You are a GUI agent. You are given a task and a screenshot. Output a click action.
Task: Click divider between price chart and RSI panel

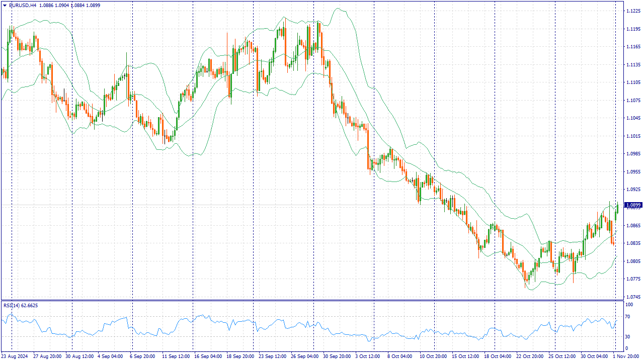point(312,301)
